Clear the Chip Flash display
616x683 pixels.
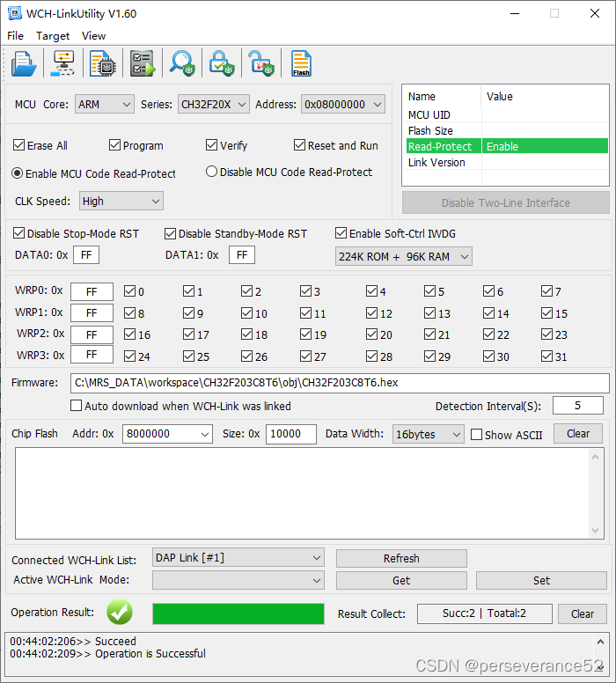coord(578,434)
